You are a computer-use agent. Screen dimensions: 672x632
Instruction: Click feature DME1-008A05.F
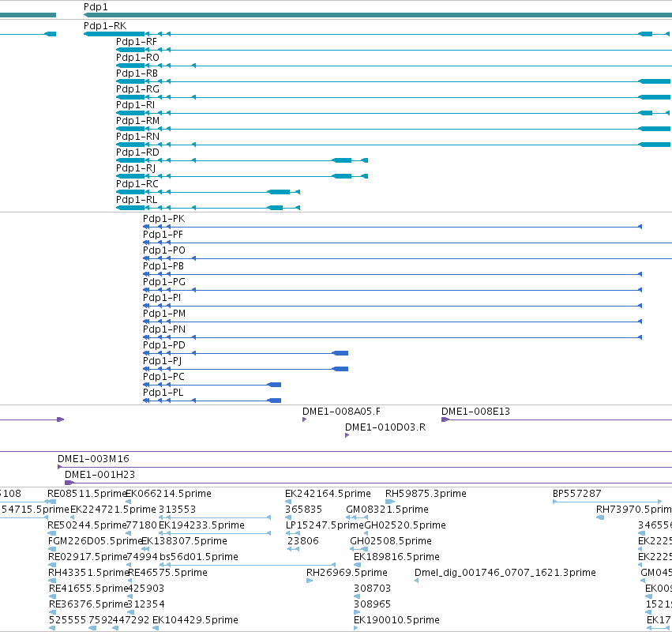[x=342, y=412]
